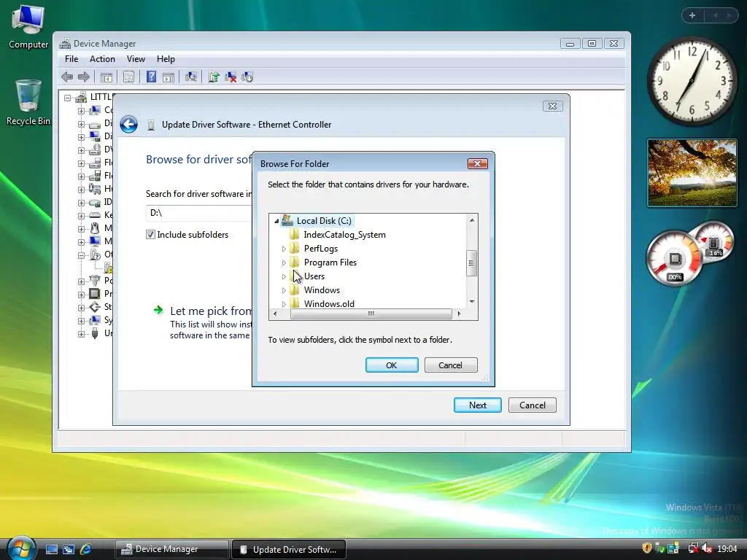
Task: Expand the Program Files folder
Action: (x=284, y=262)
